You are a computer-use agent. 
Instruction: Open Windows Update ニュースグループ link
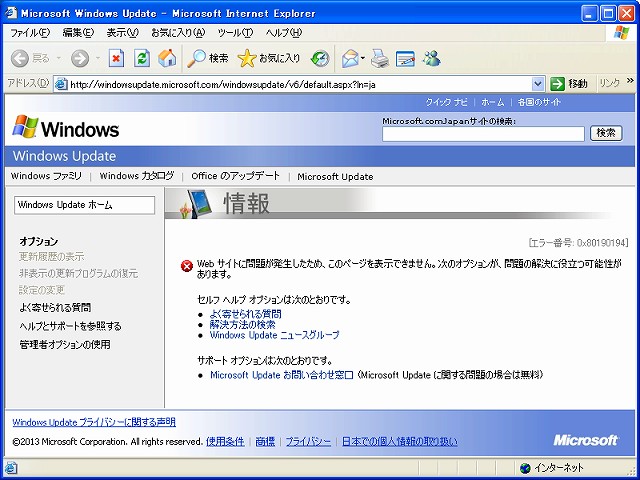[x=274, y=335]
